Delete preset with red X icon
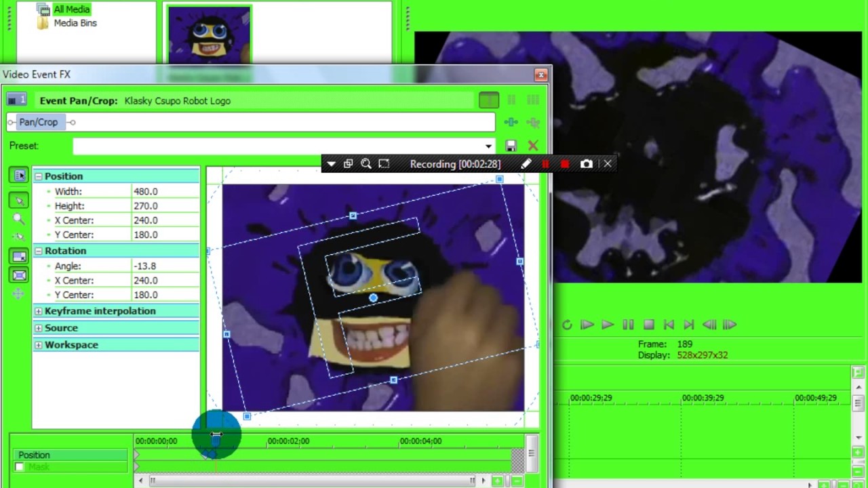The height and width of the screenshot is (488, 868). pyautogui.click(x=533, y=146)
